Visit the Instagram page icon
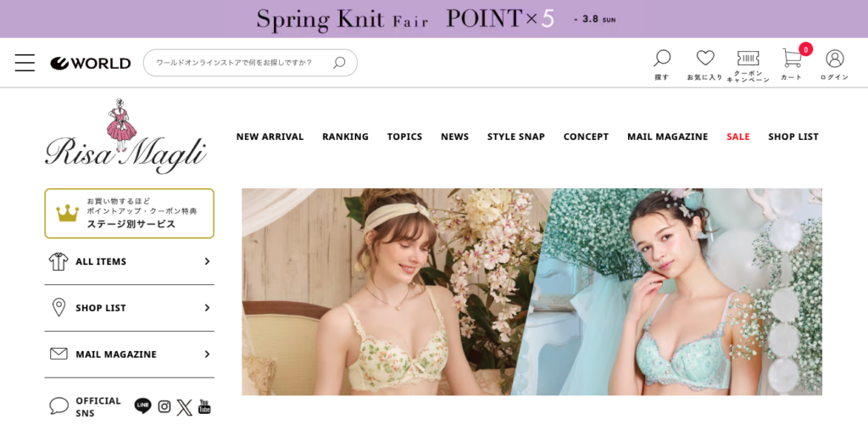 [x=164, y=406]
